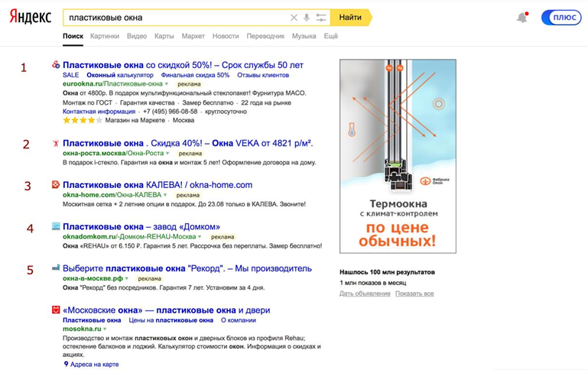
Task: Expand arrow next to oknadomkom.ru URL
Action: (x=200, y=236)
